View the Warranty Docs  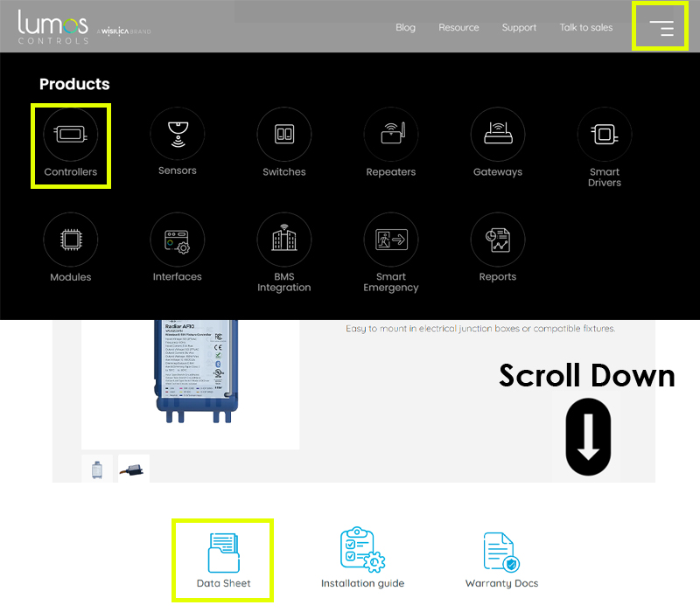click(501, 560)
